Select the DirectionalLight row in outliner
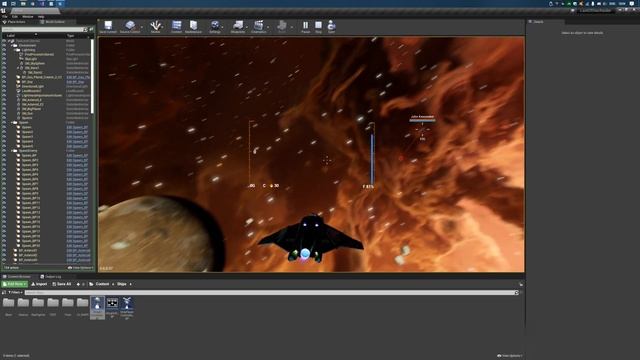 coord(45,86)
